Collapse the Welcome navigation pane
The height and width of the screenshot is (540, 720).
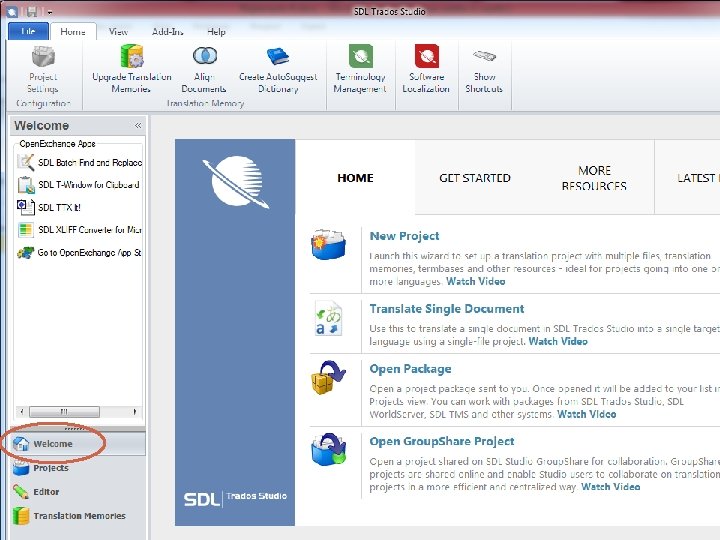[138, 125]
